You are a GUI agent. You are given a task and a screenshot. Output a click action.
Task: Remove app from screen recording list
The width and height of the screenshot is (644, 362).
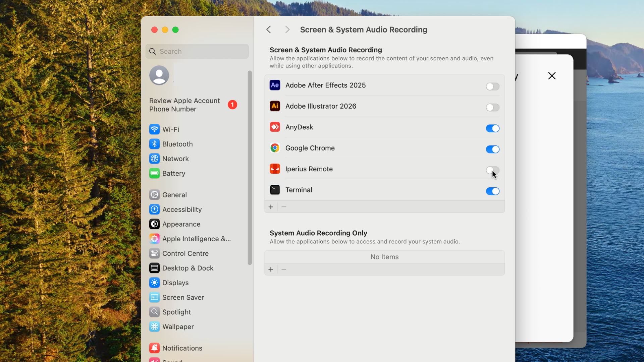(x=284, y=207)
